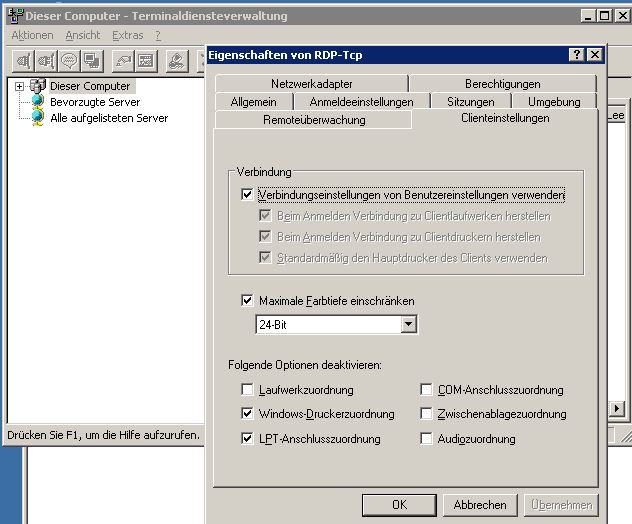Viewport: 632px width, 524px height.
Task: Select Bevorzugte Server in the tree
Action: click(x=95, y=102)
